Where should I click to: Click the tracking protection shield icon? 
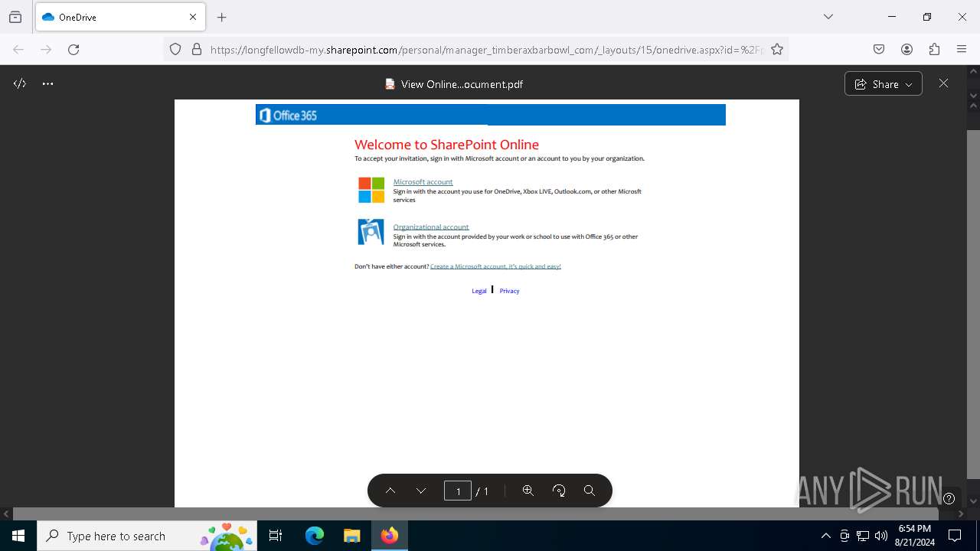(x=175, y=50)
